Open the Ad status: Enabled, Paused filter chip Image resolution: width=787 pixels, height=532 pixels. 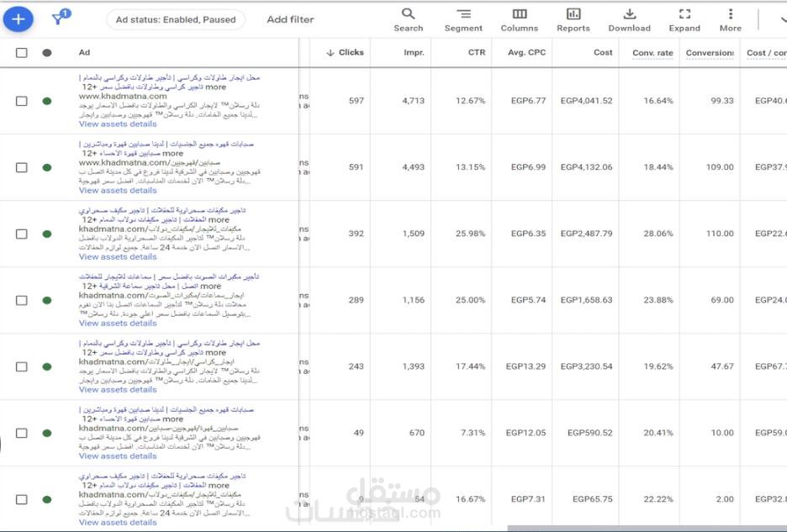176,19
